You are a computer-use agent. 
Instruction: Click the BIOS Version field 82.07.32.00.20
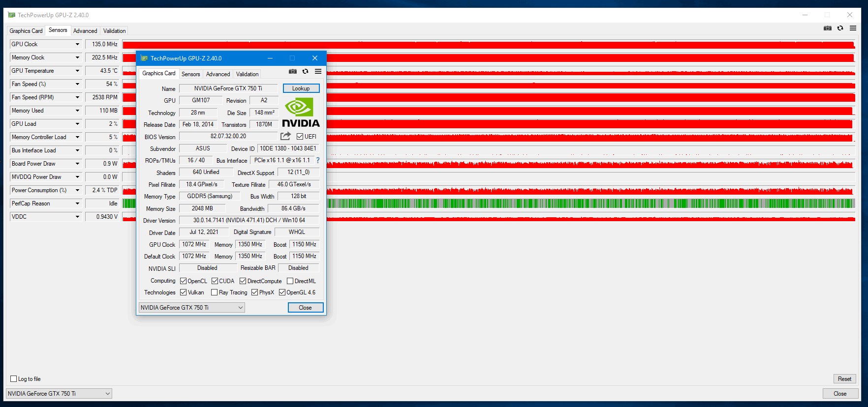pos(228,136)
